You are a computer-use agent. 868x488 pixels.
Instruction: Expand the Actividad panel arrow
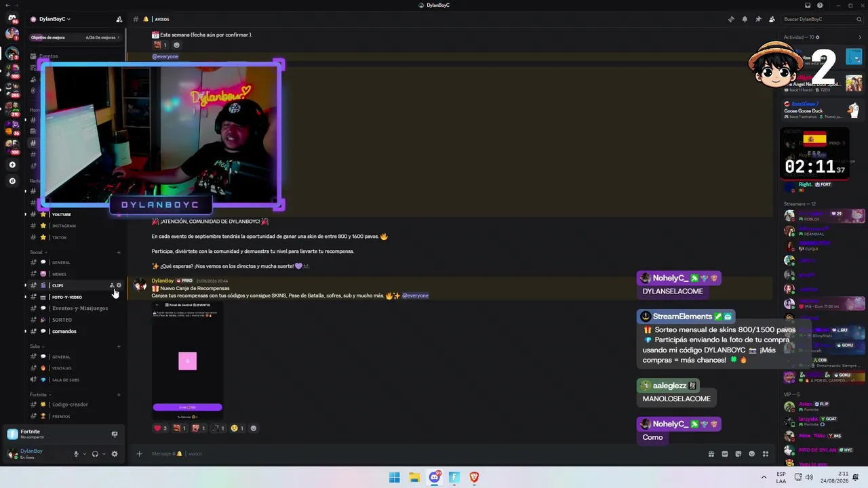[860, 37]
